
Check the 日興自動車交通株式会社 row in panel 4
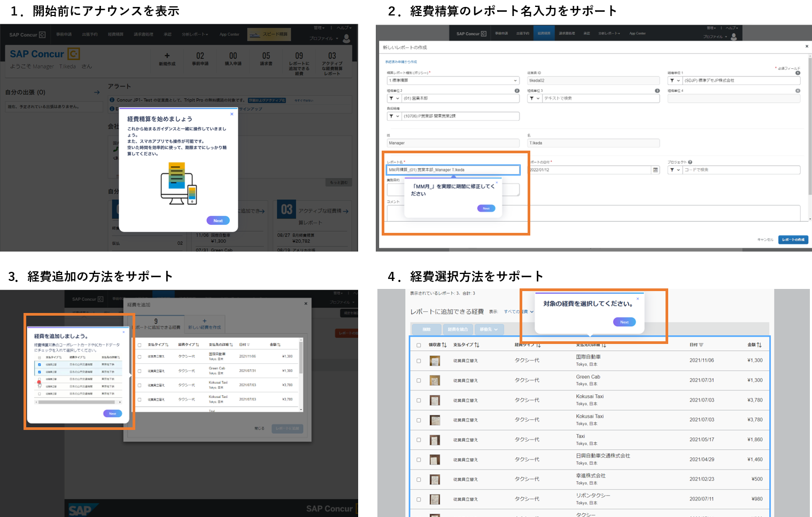419,460
